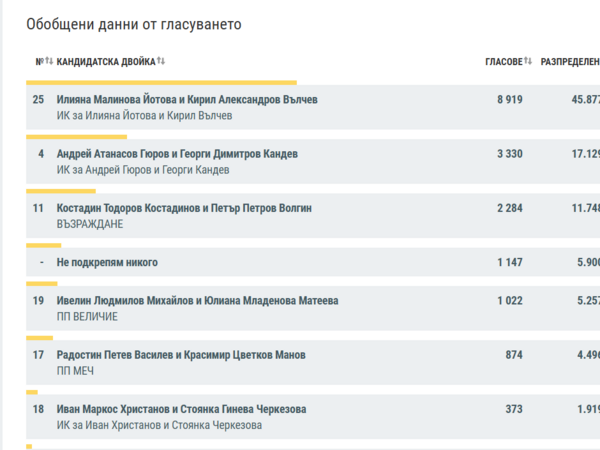Click the ПП ВЕЛИЧИЕ party label
The width and height of the screenshot is (600, 450).
pyautogui.click(x=87, y=317)
